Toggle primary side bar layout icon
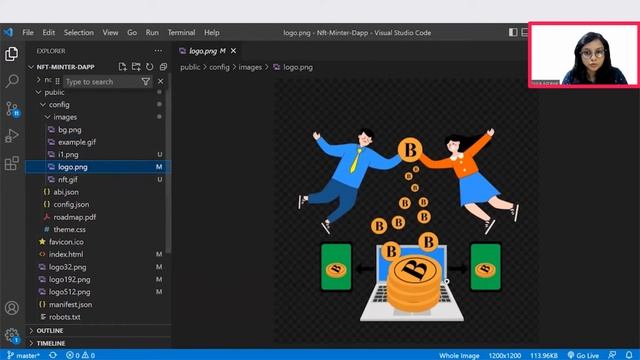Viewport: 640px width, 360px height. pos(513,32)
